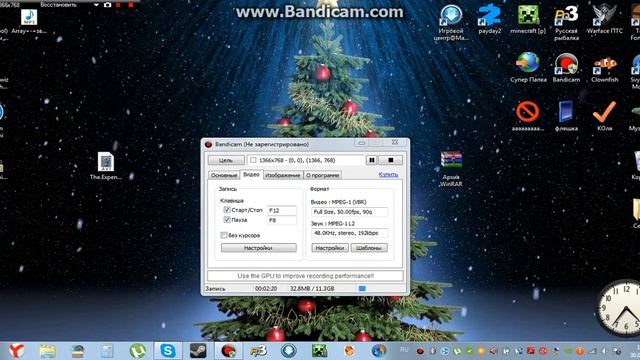640x360 pixels.
Task: Stop recording with the Bandicam stop button
Action: [x=391, y=160]
